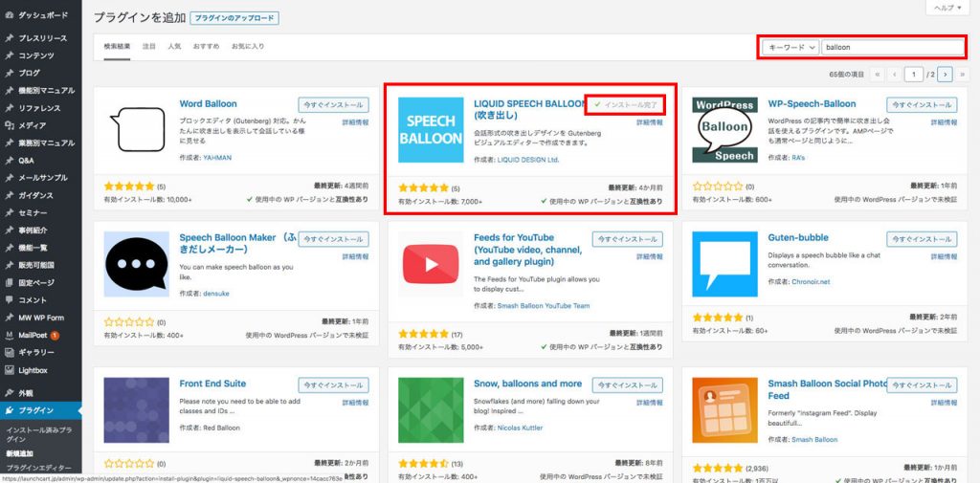The height and width of the screenshot is (483, 980).
Task: Click the page icon beside 固定ページ
Action: (x=9, y=282)
